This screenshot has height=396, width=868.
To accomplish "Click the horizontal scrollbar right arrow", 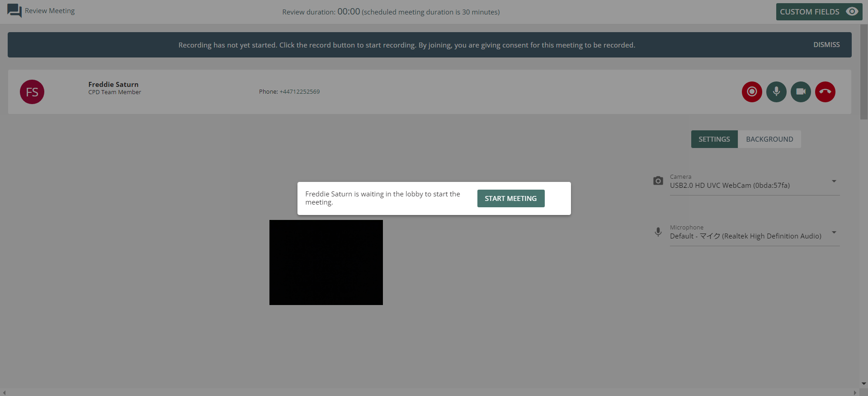I will [x=855, y=392].
